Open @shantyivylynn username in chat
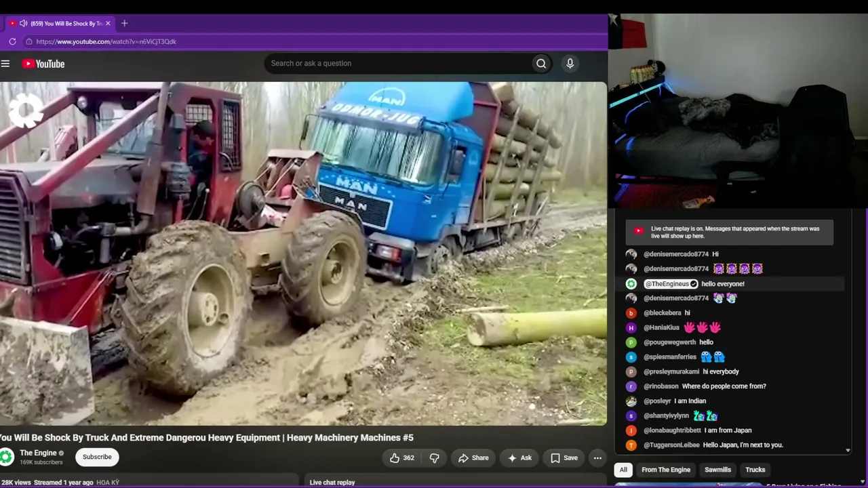This screenshot has height=488, width=868. click(x=666, y=416)
